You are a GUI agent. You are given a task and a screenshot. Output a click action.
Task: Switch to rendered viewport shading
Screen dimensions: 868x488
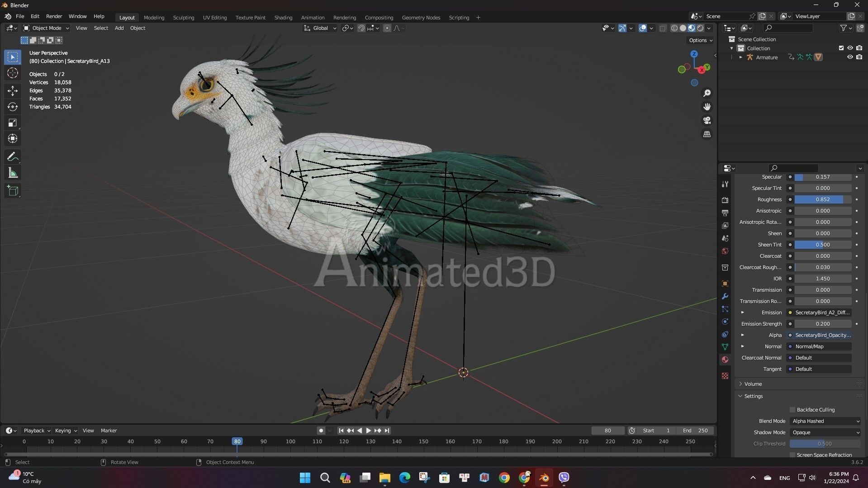[700, 28]
